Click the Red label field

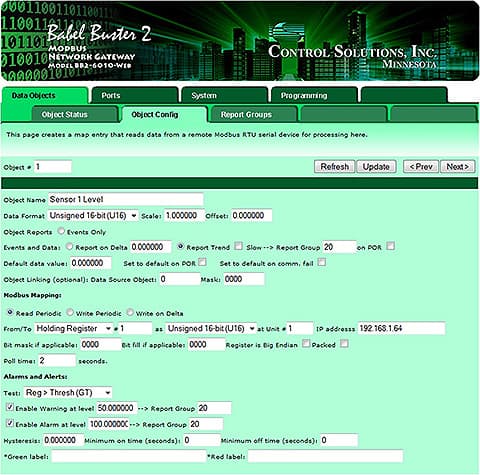[x=325, y=456]
